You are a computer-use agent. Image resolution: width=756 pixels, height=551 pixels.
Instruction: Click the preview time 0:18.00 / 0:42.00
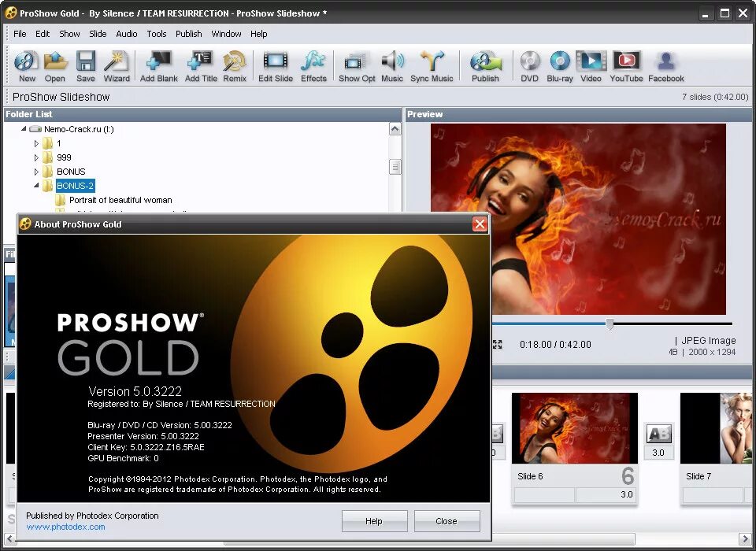555,344
